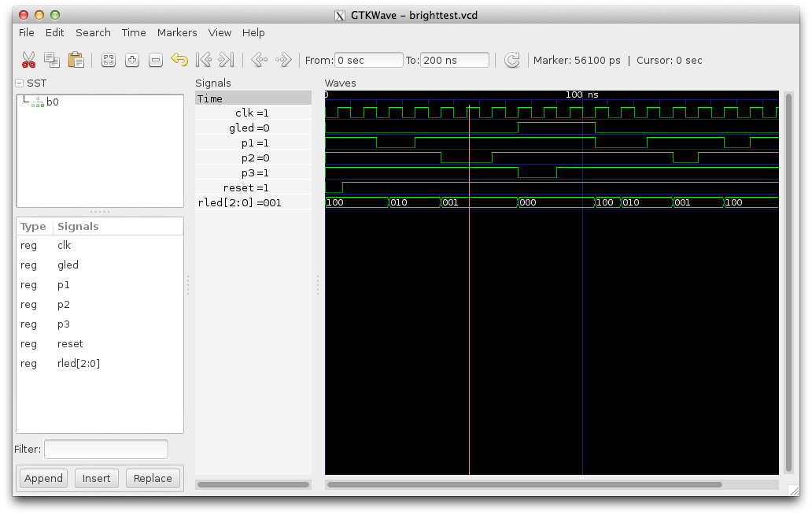Click the Copy toolbar icon
This screenshot has height=515, width=812.
point(52,60)
